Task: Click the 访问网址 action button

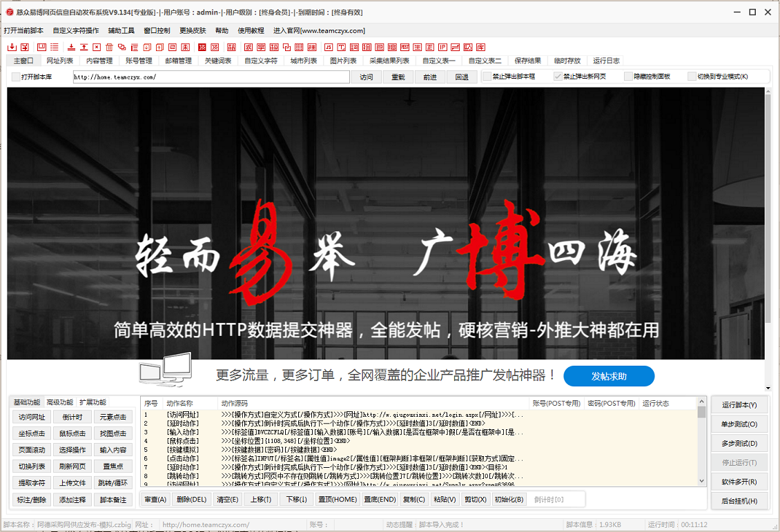Action: tap(32, 417)
